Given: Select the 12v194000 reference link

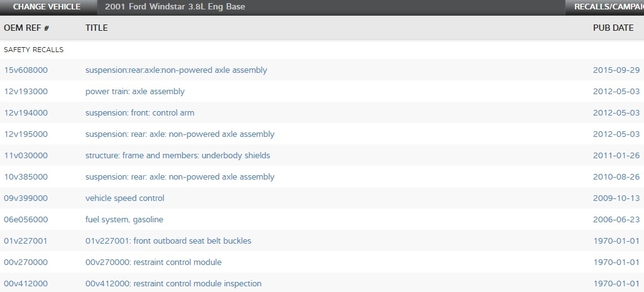Looking at the screenshot, I should click(26, 113).
